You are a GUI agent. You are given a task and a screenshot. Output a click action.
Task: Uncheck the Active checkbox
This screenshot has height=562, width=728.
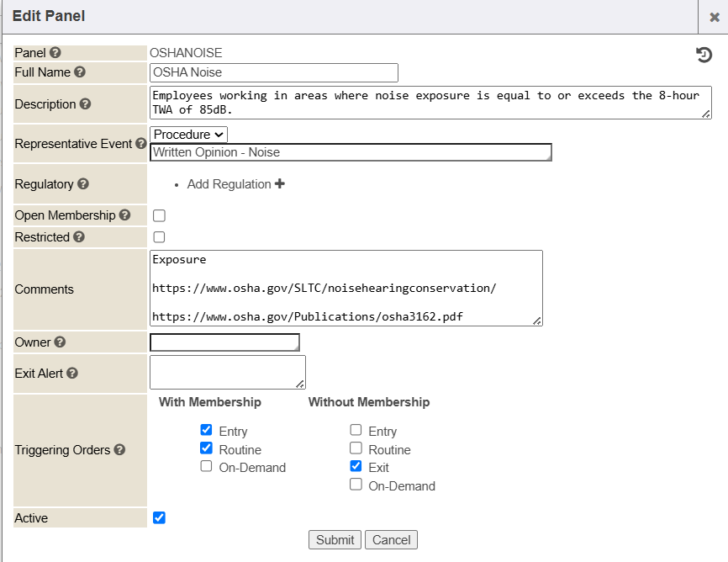coord(159,517)
